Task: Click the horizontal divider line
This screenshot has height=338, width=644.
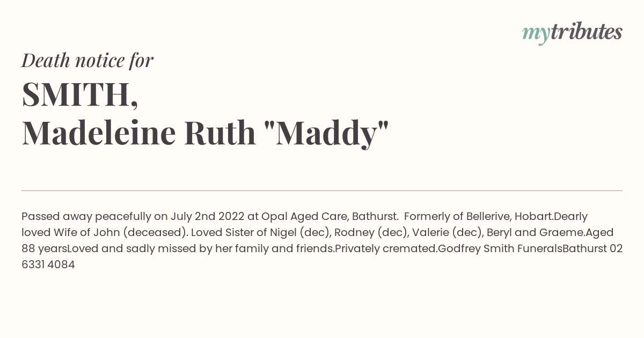Action: click(322, 190)
